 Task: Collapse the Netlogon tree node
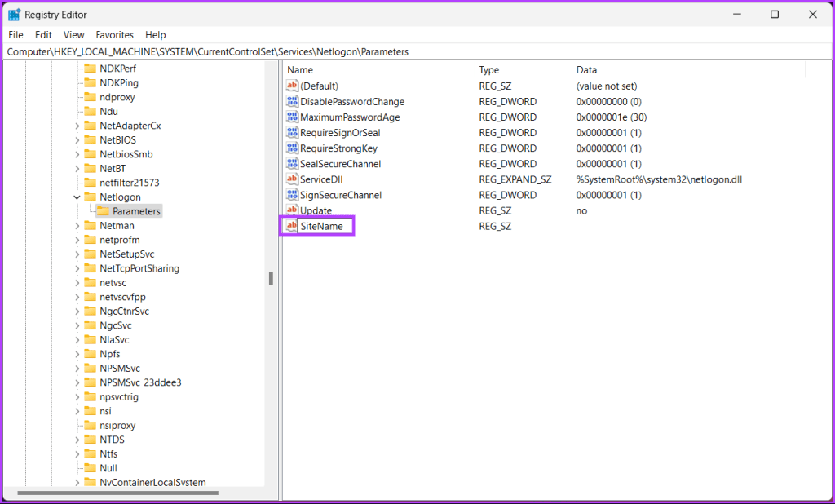coord(75,197)
